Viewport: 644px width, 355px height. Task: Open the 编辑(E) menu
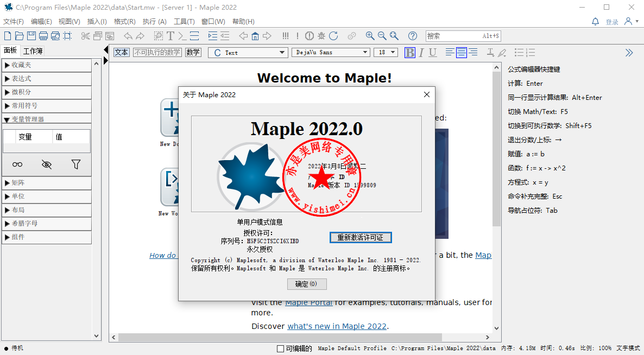(41, 21)
